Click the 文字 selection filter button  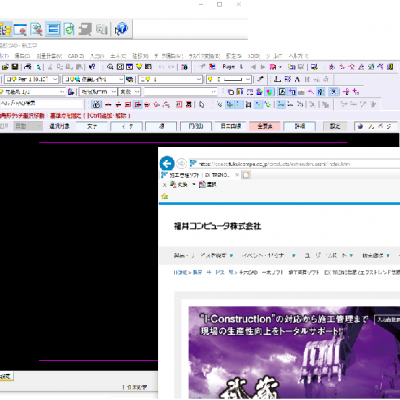pos(92,126)
